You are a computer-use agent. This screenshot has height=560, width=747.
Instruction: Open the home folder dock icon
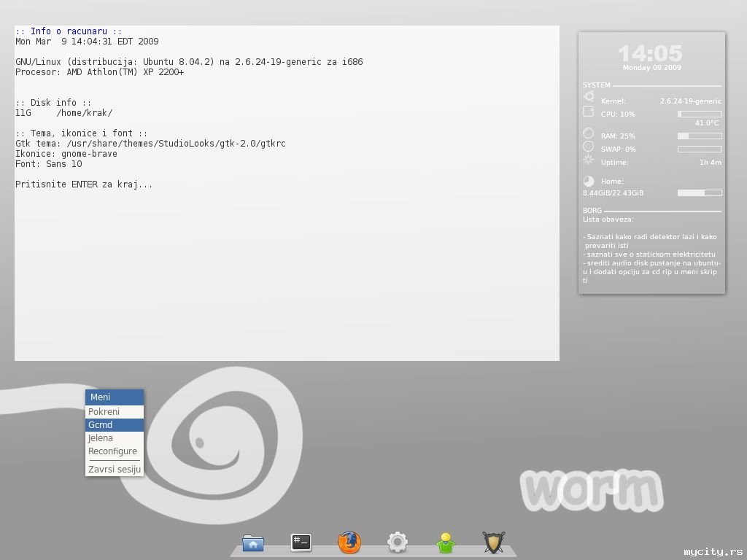click(253, 542)
